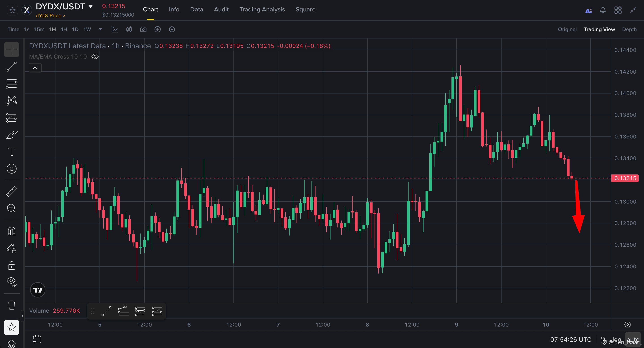Viewport: 644px width, 348px height.
Task: Collapse the drawing toolbar side arrow
Action: (x=23, y=316)
